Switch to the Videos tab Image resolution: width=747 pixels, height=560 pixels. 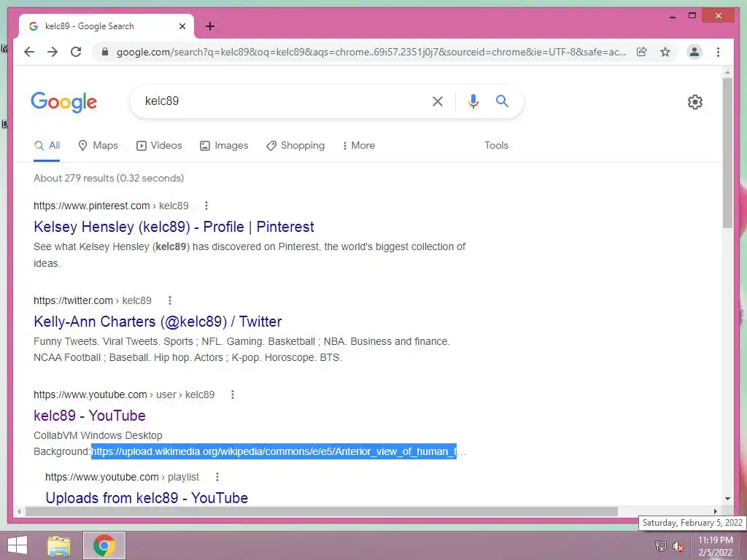click(x=159, y=146)
